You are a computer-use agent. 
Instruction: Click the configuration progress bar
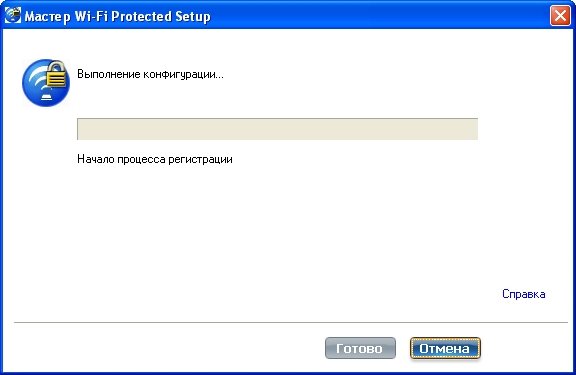click(x=277, y=129)
